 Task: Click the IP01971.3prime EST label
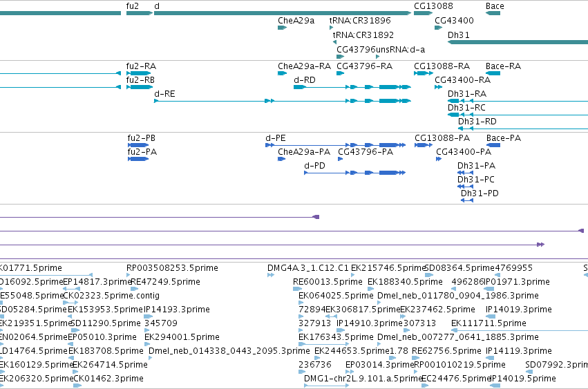[x=517, y=282]
